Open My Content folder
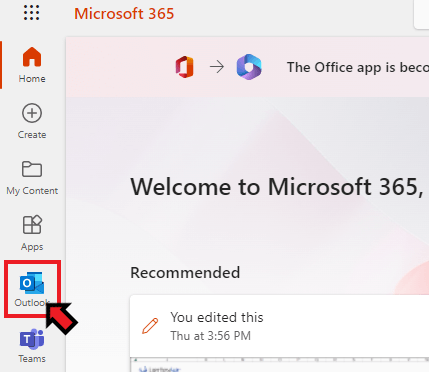 (x=32, y=178)
